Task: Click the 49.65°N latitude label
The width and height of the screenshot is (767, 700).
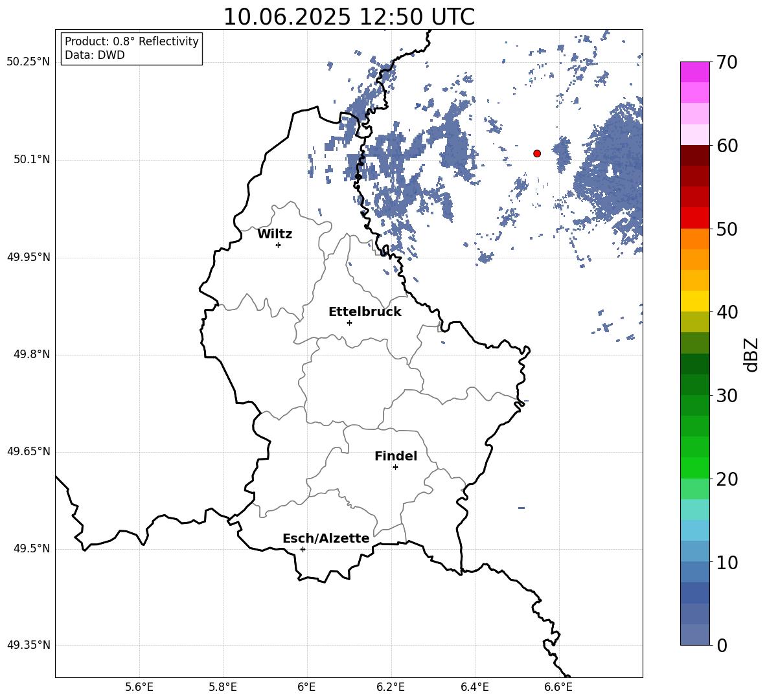Action: click(29, 451)
